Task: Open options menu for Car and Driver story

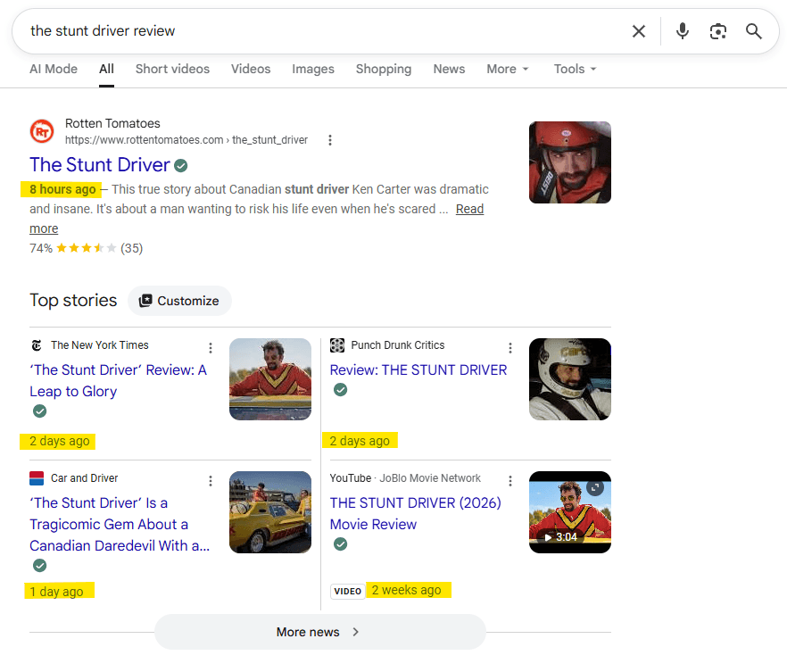Action: click(x=211, y=481)
